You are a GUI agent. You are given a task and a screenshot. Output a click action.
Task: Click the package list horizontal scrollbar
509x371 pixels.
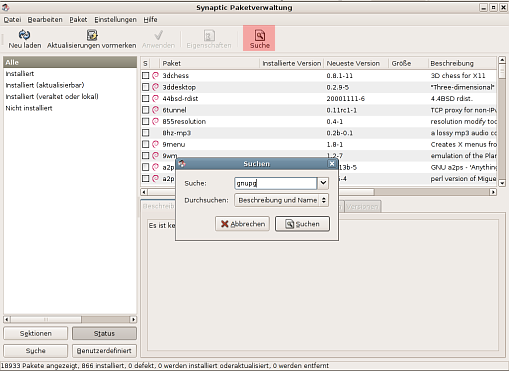318,192
